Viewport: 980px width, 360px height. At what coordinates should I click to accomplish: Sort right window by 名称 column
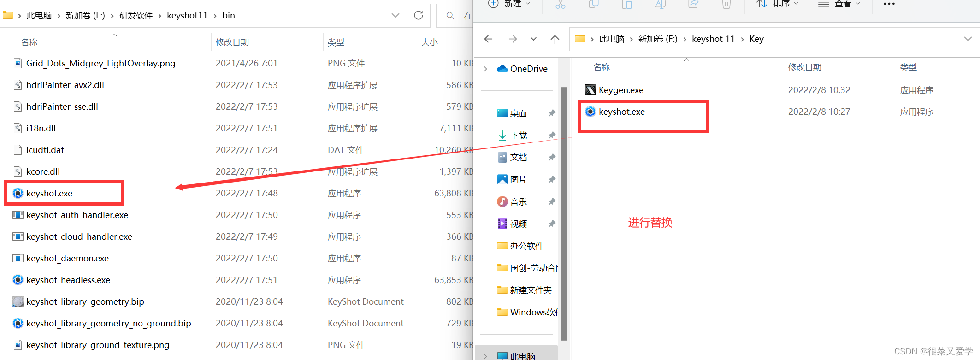click(602, 68)
